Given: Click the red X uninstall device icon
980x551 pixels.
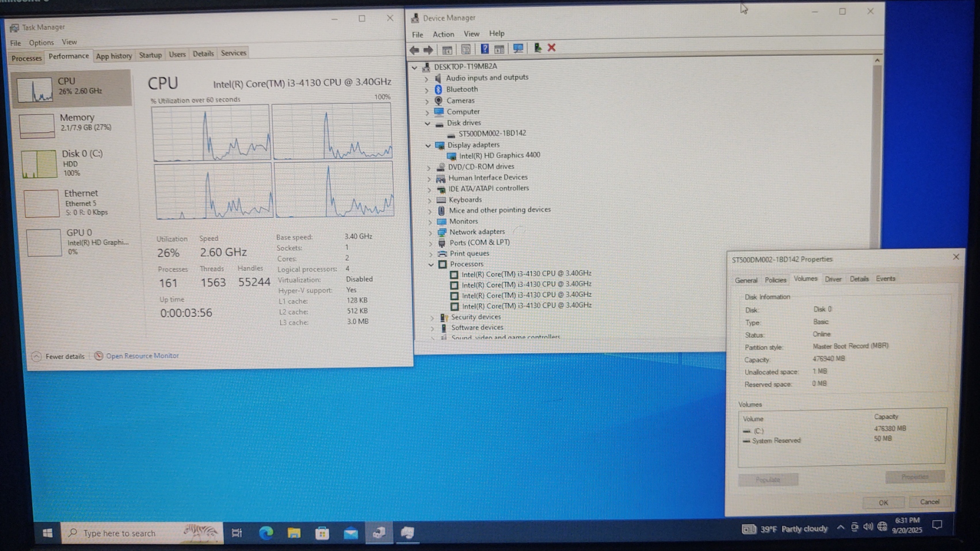Looking at the screenshot, I should pyautogui.click(x=551, y=48).
